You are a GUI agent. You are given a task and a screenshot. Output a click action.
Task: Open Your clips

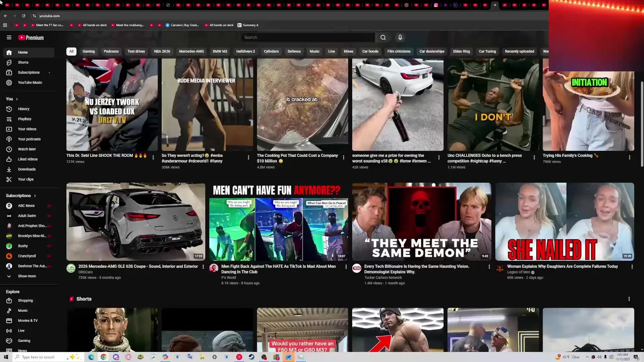[28, 179]
